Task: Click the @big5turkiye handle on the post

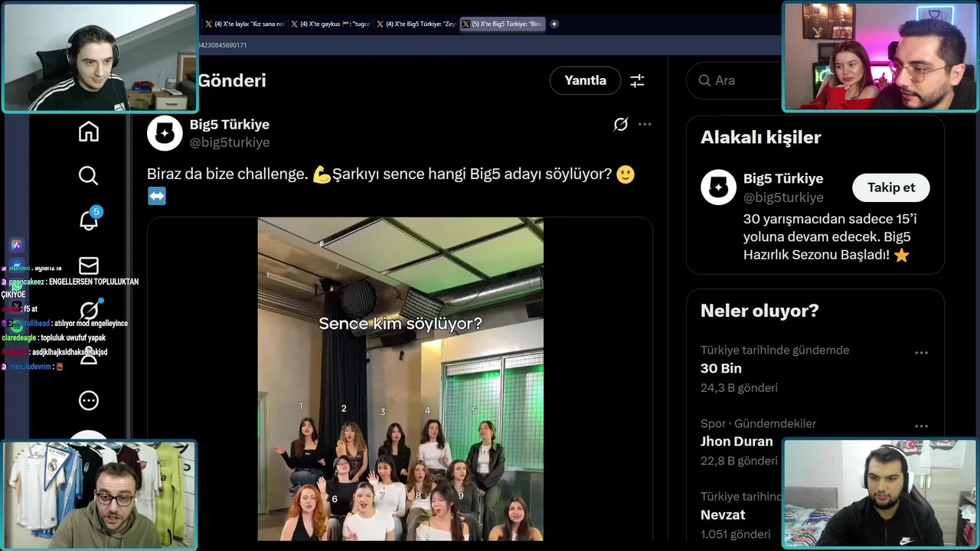Action: click(230, 142)
